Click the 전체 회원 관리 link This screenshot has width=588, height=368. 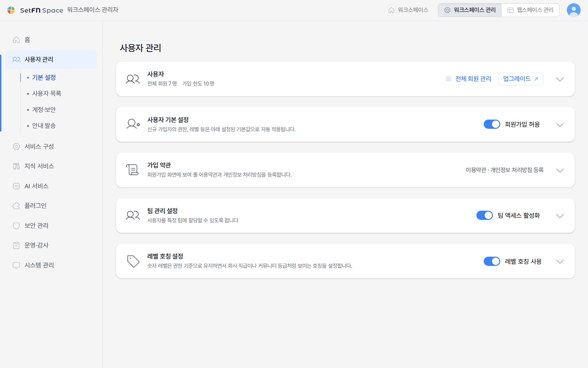click(468, 79)
